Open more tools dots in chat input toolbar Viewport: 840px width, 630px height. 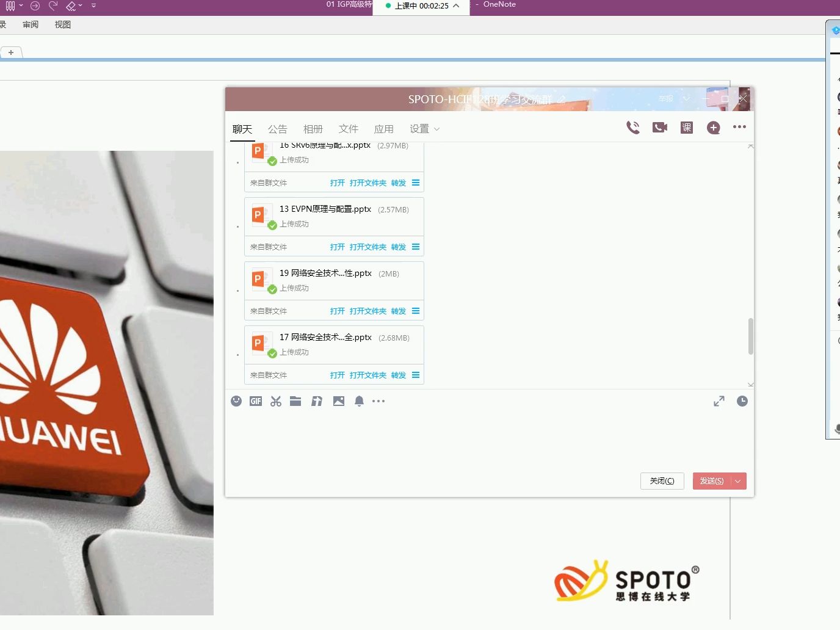[378, 401]
